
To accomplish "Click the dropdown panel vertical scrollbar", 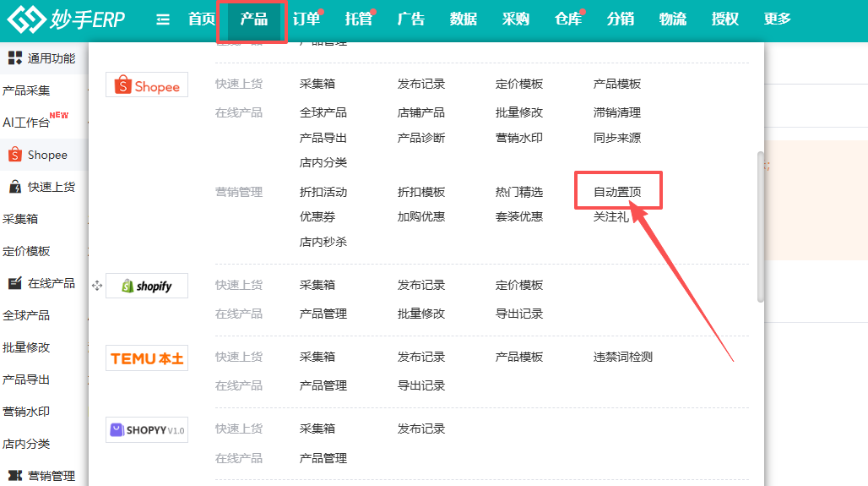I will pyautogui.click(x=761, y=227).
